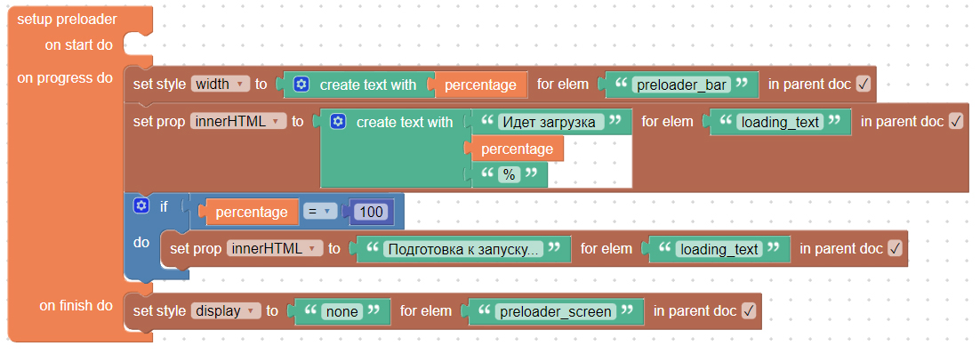Image resolution: width=980 pixels, height=354 pixels.
Task: Select the setup preloader block header
Action: click(x=67, y=20)
